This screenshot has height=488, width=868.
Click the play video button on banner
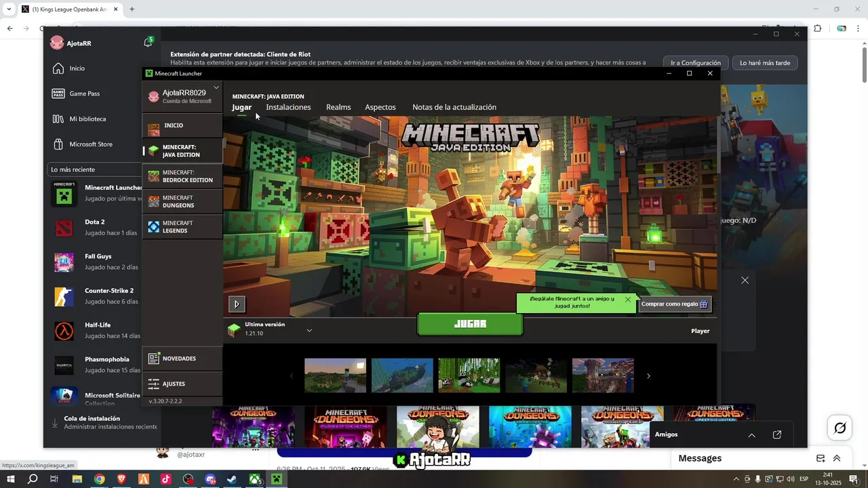click(x=237, y=304)
